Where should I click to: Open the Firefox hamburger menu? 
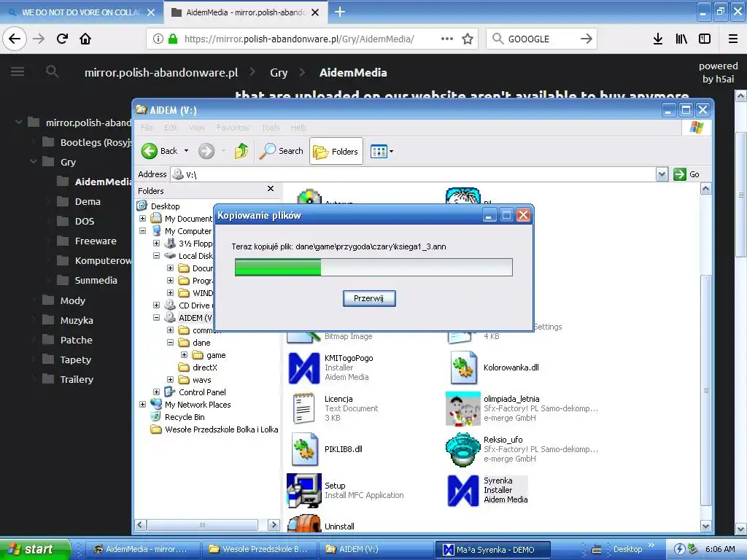point(733,39)
